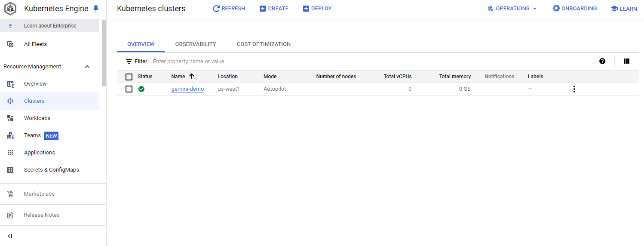Viewport: 644px width, 246px height.
Task: Click the Kubernetes Engine hexagon logo
Action: pos(10,9)
